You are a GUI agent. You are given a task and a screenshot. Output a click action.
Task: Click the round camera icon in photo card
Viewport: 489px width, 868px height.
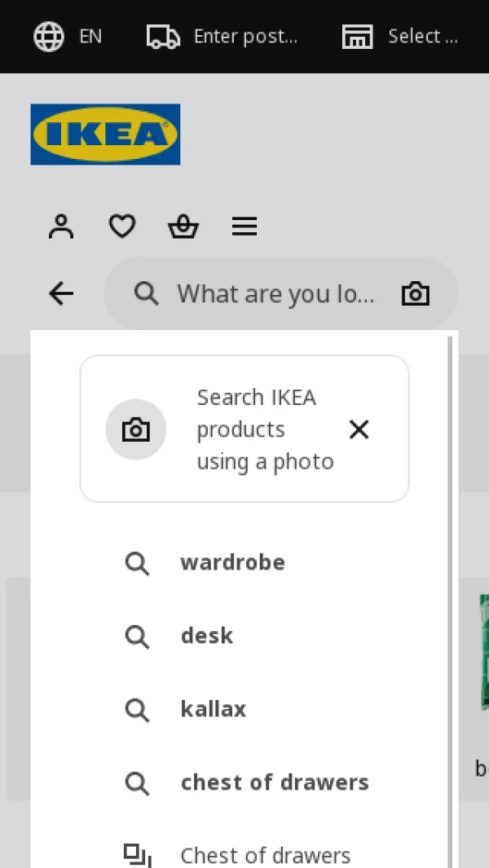(136, 430)
